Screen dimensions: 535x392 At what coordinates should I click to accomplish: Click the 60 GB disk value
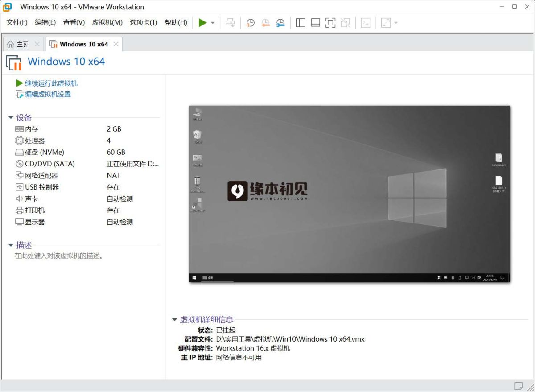click(x=116, y=152)
